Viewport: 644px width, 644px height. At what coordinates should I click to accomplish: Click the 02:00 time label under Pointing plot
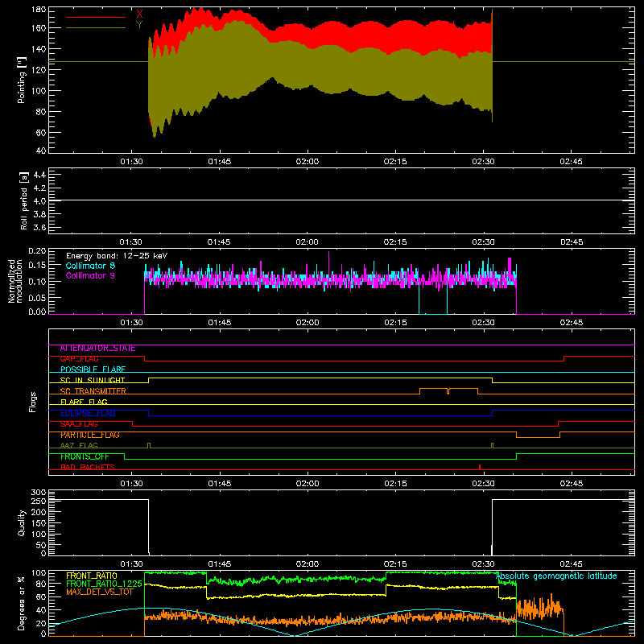tap(308, 162)
